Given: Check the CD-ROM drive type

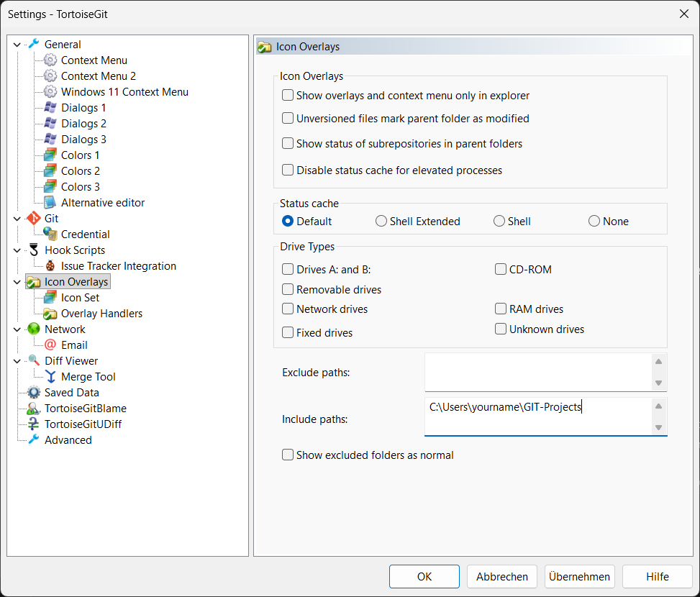Looking at the screenshot, I should point(501,270).
